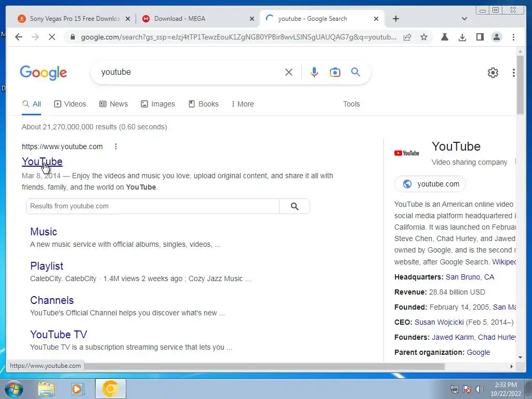
Task: Expand the tab search chevron
Action: click(x=464, y=19)
